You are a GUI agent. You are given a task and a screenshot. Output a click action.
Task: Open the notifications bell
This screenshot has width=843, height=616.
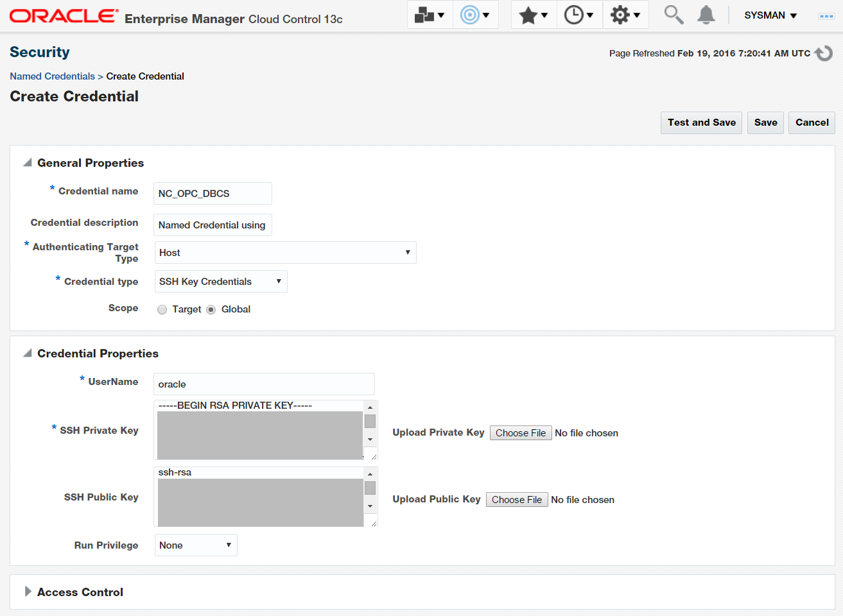(x=706, y=15)
